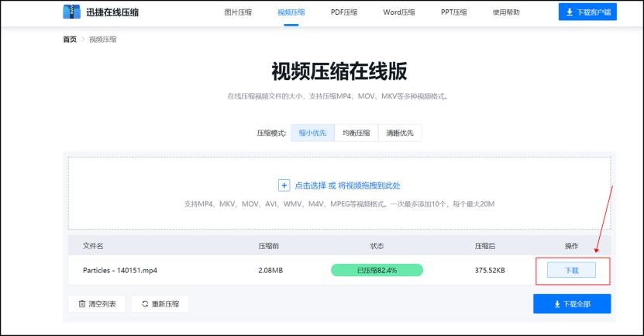Click the 迅捷在线压缩 logo icon

coord(71,12)
